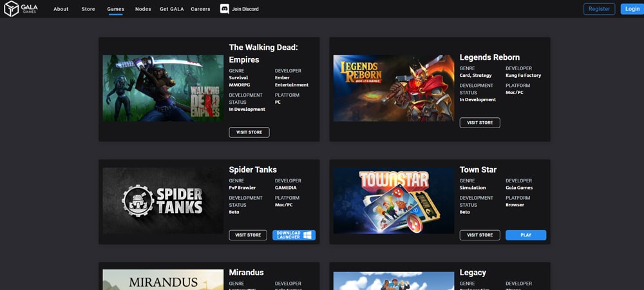Click the Card, Strategy genre text

coord(476,75)
